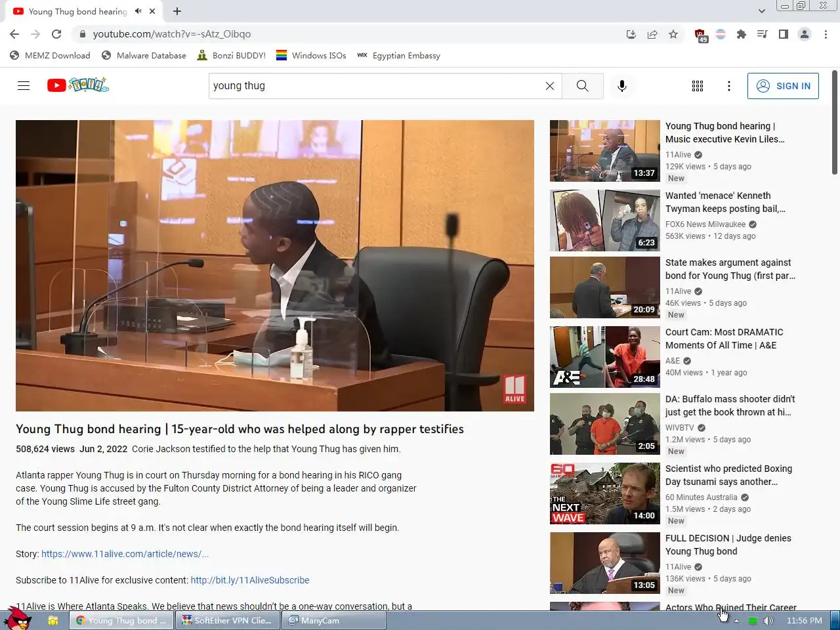This screenshot has width=840, height=630.
Task: Open the 11alive.com story link
Action: click(x=125, y=554)
